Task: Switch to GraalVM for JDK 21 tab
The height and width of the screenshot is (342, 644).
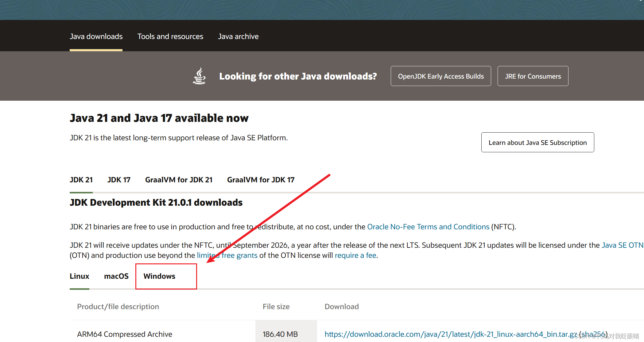Action: pos(179,180)
